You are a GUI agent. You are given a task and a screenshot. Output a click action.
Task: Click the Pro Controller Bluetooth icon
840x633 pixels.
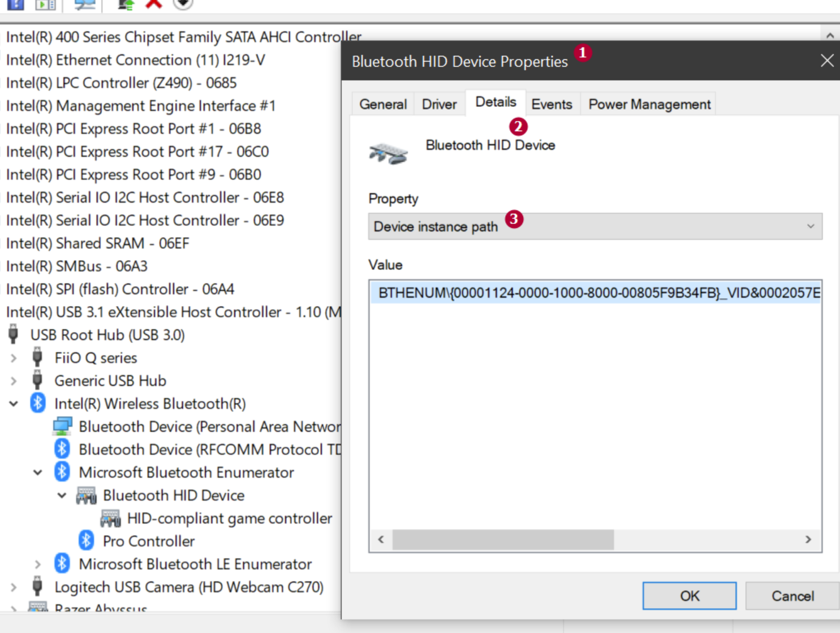pyautogui.click(x=86, y=541)
